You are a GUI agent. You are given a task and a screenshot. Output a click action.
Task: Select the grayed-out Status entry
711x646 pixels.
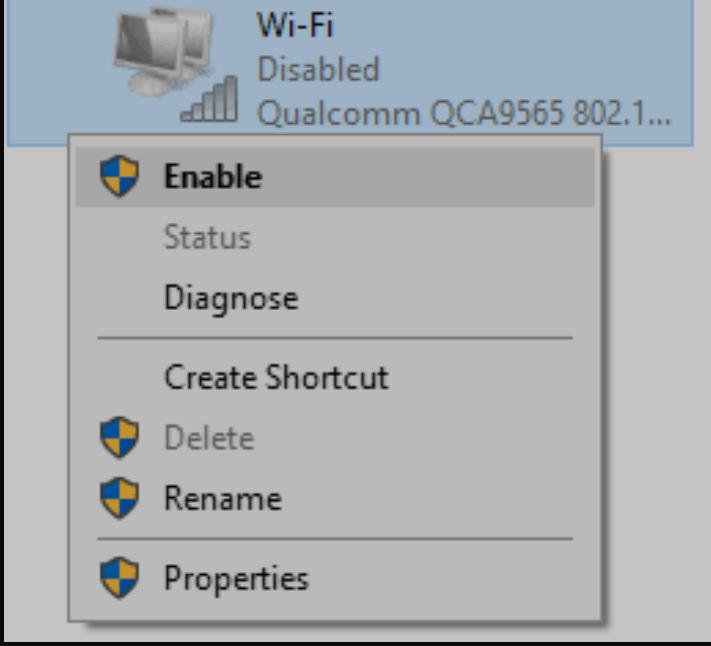(335, 237)
